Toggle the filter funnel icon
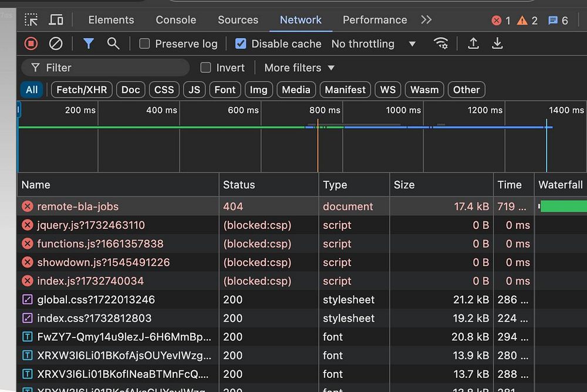Image resolution: width=587 pixels, height=392 pixels. (89, 43)
